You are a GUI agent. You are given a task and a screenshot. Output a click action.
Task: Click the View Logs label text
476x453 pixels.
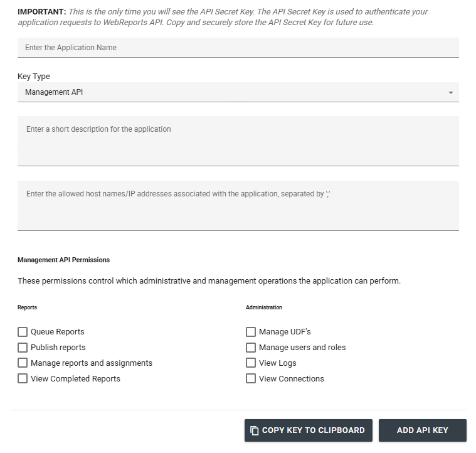(277, 363)
